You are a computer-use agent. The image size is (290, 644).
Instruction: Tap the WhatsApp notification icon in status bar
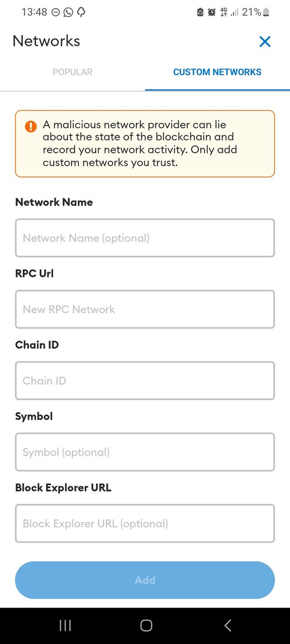click(x=68, y=12)
